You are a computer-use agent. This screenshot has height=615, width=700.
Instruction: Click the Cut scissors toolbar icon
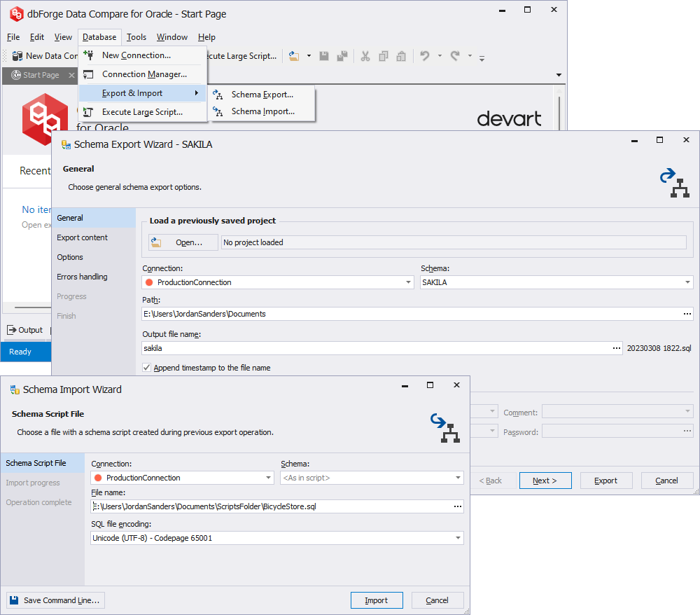[365, 56]
